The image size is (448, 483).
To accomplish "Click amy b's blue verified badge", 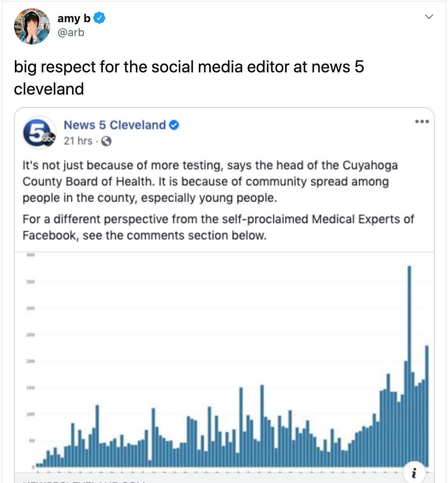I will pyautogui.click(x=100, y=18).
